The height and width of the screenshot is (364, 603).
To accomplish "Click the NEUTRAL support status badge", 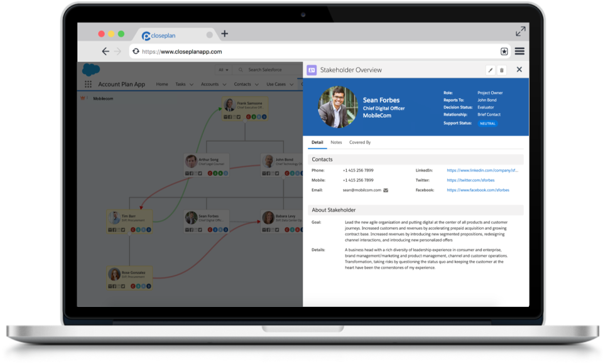I will pyautogui.click(x=487, y=124).
